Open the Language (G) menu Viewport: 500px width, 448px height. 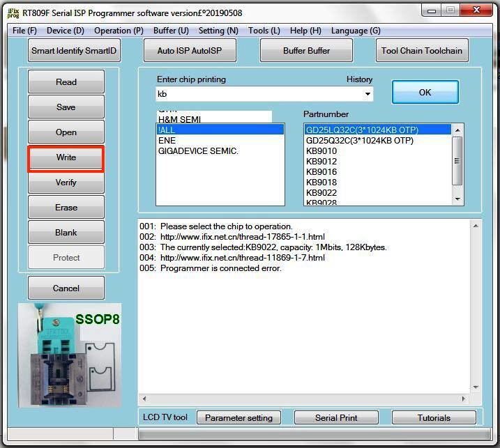point(356,31)
